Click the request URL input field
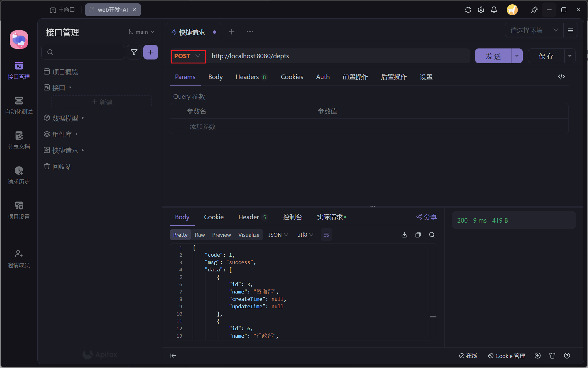This screenshot has width=588, height=368. [x=337, y=56]
